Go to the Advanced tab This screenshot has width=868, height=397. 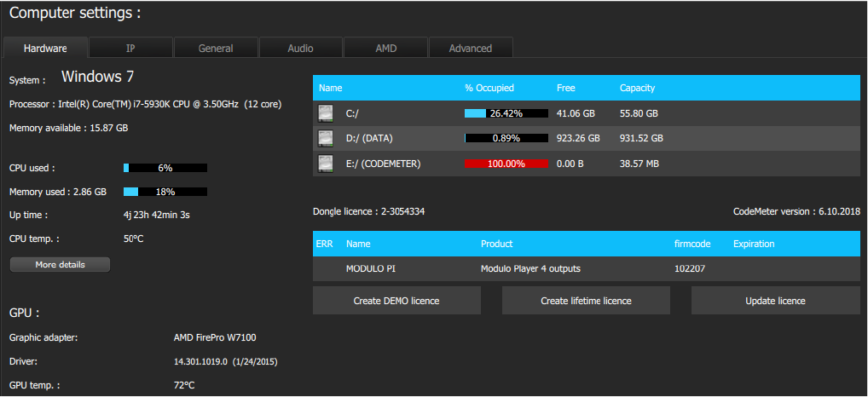pyautogui.click(x=471, y=48)
